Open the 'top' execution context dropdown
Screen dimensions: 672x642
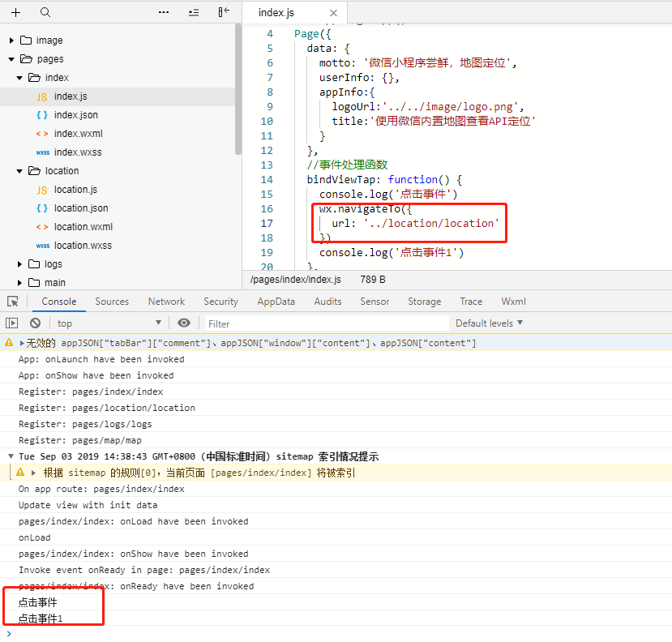click(x=109, y=323)
